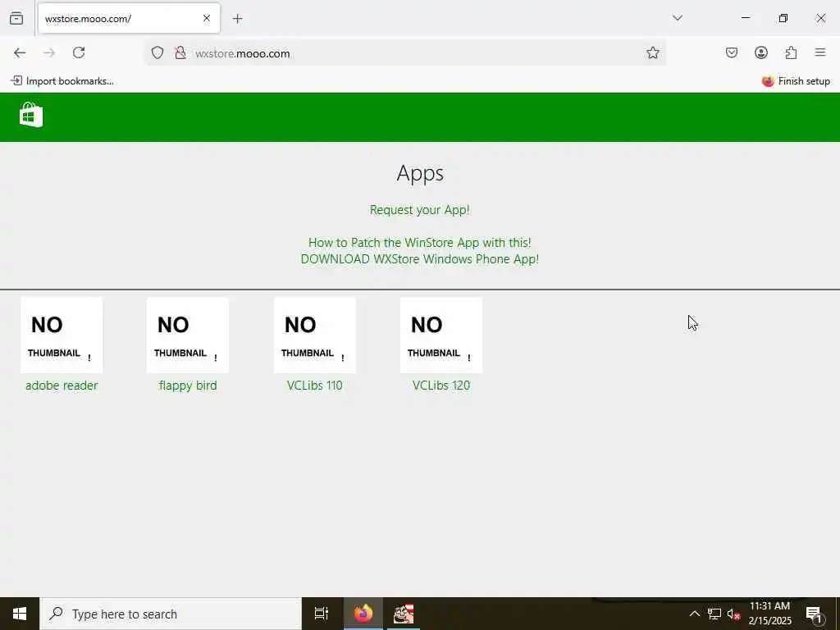
Task: Open a new browser tab
Action: click(238, 19)
